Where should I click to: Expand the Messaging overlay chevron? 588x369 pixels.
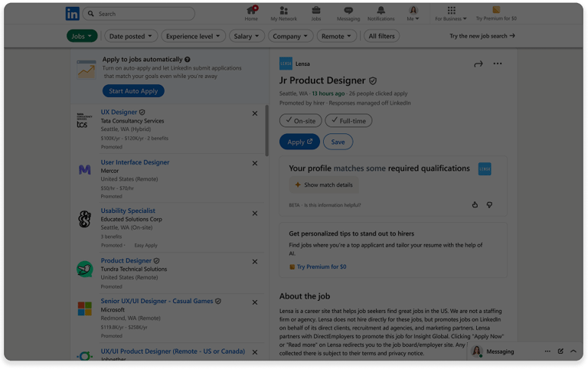pos(573,351)
